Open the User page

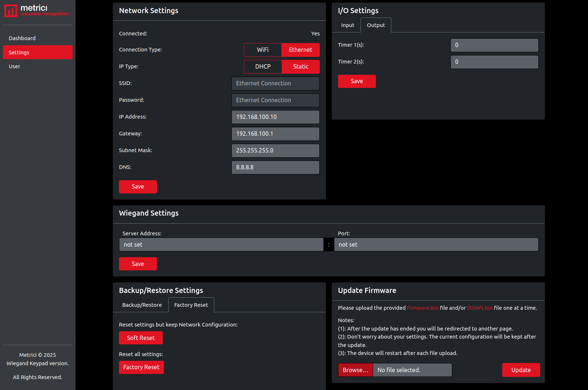[38, 66]
